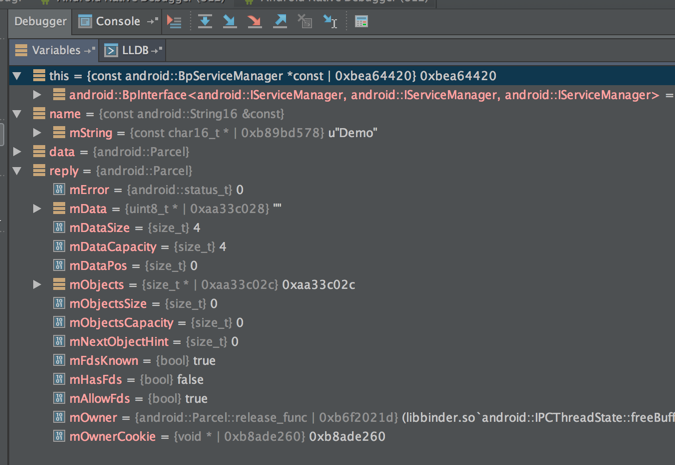Click the object icon beside mObjects
This screenshot has height=465, width=675.
59,284
